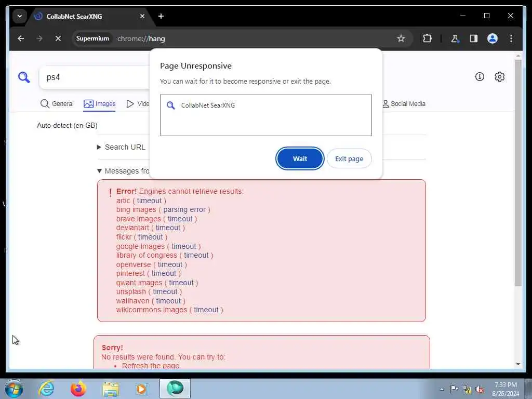The image size is (532, 399).
Task: Close the CollabNet SearXNG tab
Action: pos(142,16)
